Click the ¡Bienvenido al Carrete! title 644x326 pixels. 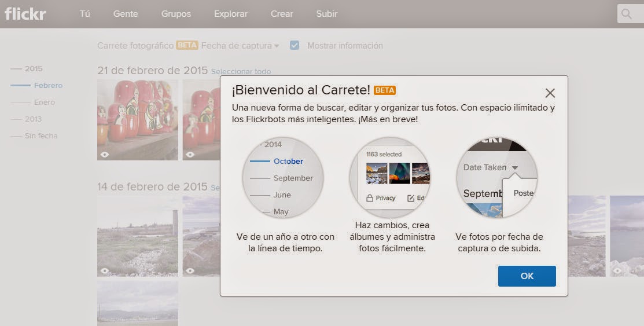coord(301,90)
